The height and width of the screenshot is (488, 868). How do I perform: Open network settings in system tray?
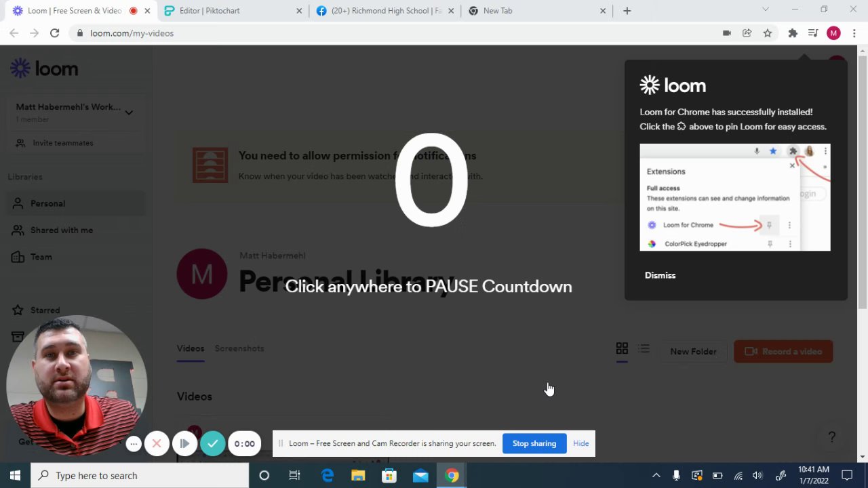[738, 475]
